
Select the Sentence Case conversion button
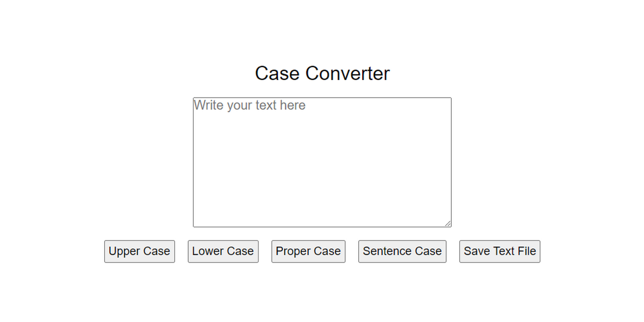click(x=402, y=251)
